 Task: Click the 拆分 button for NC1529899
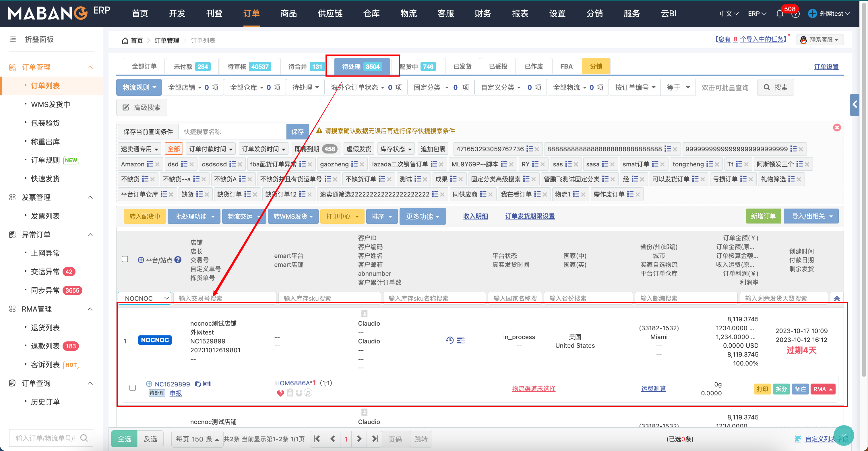point(781,389)
